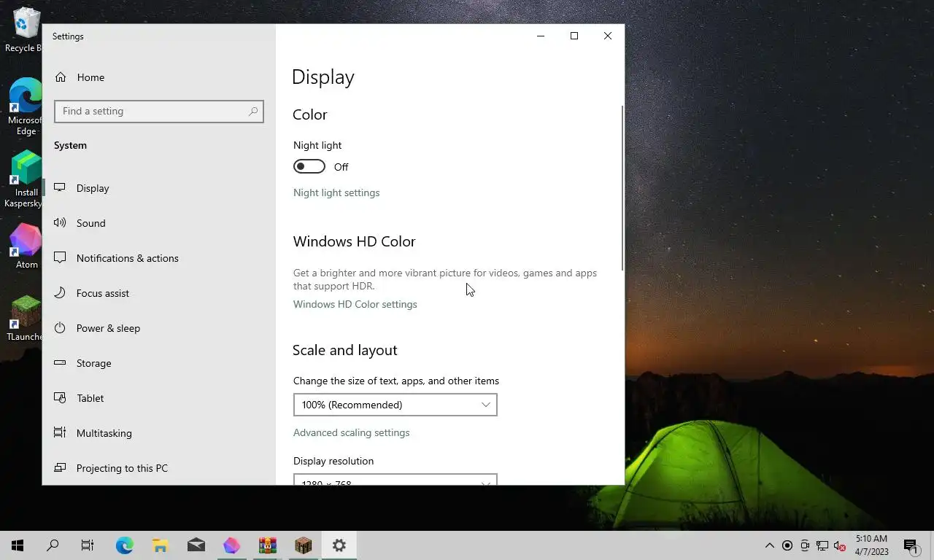
Task: Click the Tablet icon in sidebar
Action: coord(60,398)
